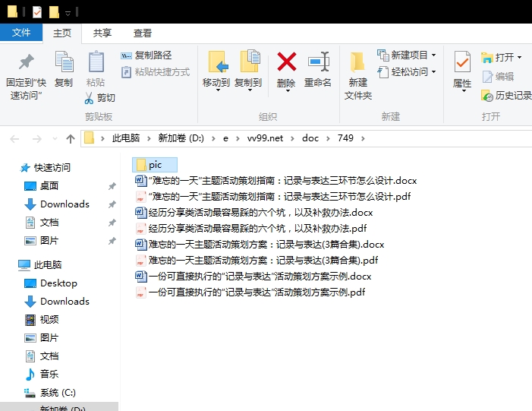Select 经历分享类活动最容易踩的六个坑 .pdf file

pos(250,228)
